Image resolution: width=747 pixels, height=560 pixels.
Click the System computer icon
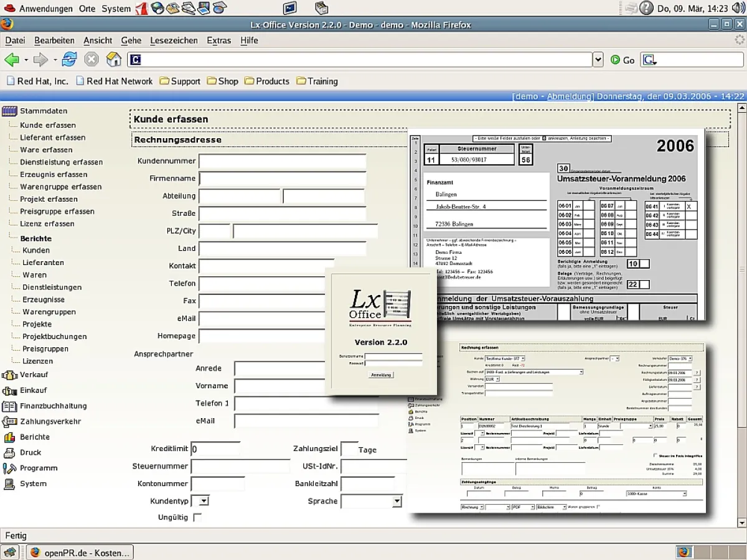pyautogui.click(x=9, y=484)
